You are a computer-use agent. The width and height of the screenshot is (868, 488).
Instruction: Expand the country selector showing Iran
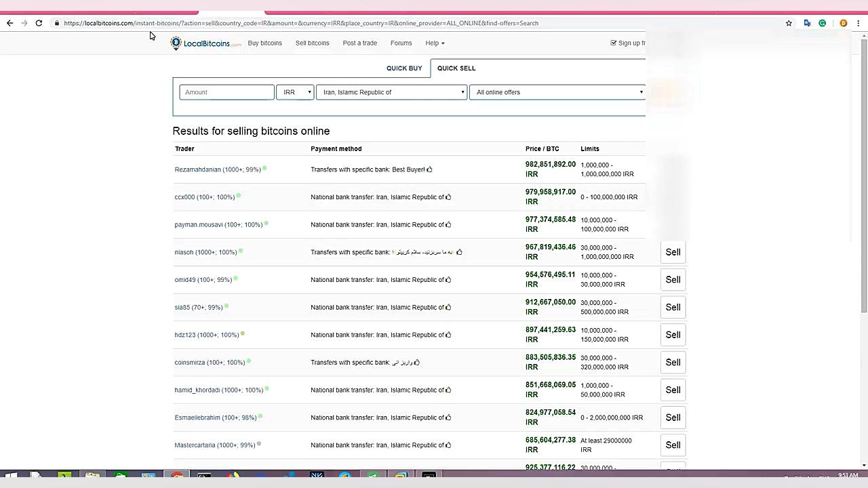(x=391, y=92)
